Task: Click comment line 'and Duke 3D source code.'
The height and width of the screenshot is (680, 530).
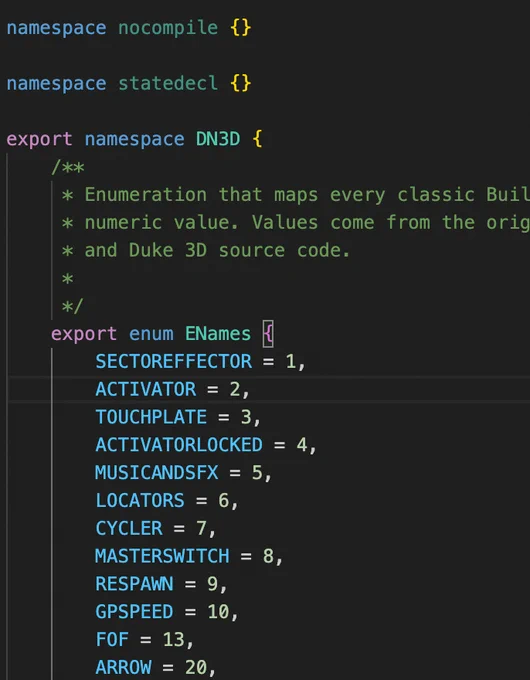Action: [x=206, y=250]
